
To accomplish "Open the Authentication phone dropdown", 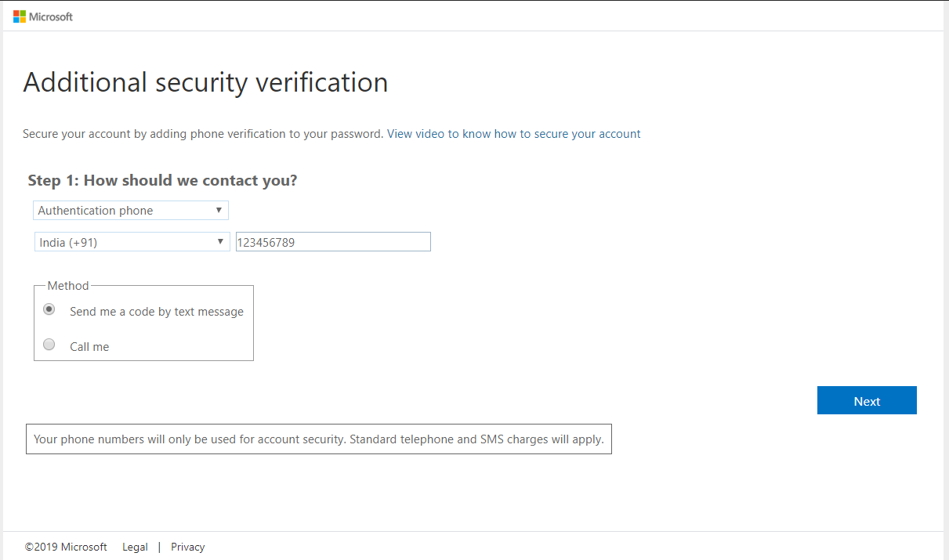I will [x=131, y=211].
